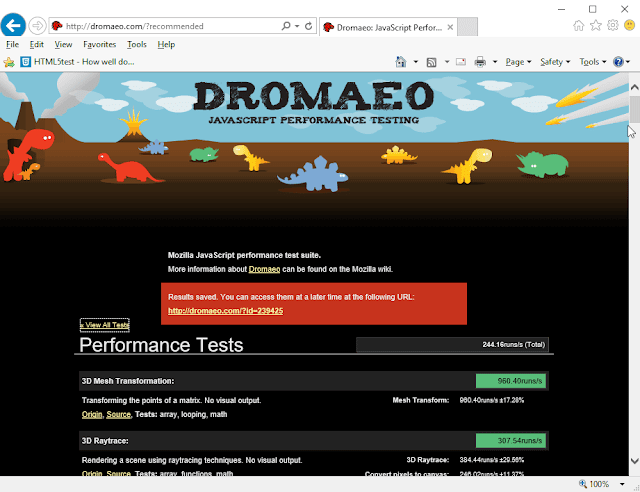Open a new blank tab
The width and height of the screenshot is (640, 492).
tap(467, 27)
